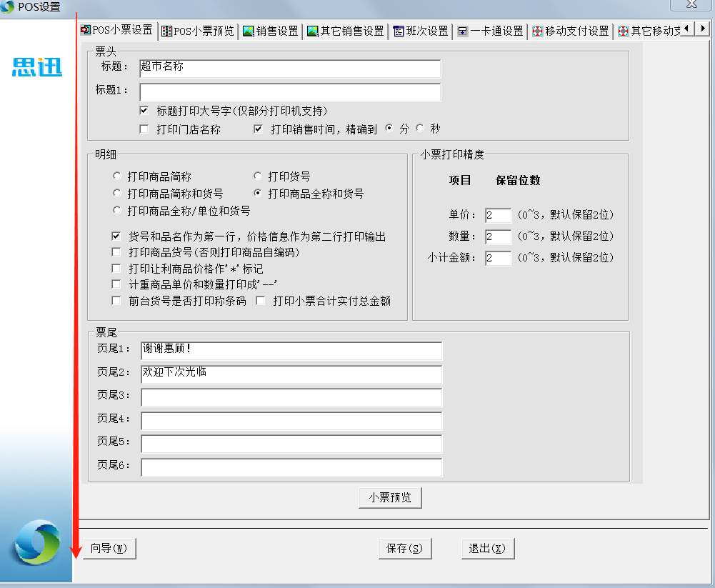
Task: Click the POS小票预览 tab icon
Action: [166, 31]
